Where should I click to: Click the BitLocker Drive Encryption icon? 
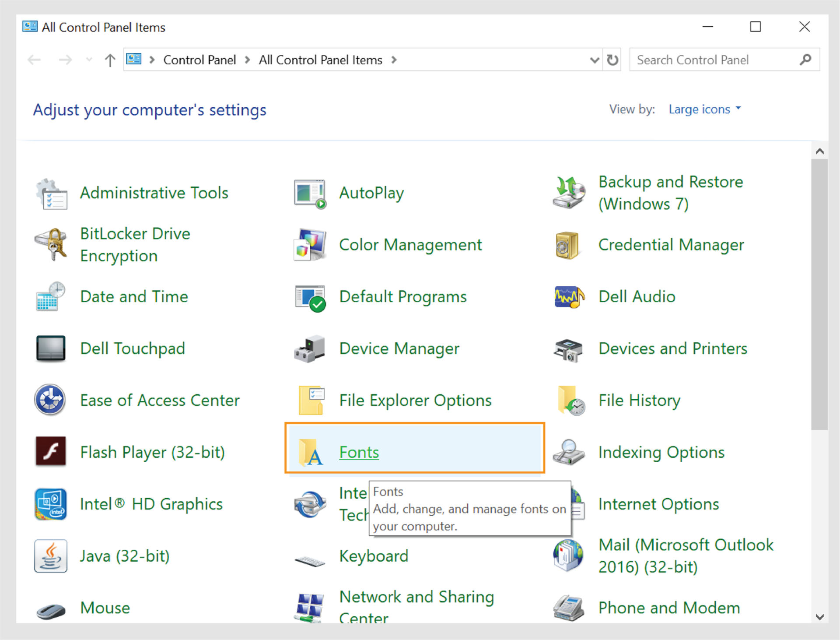[x=51, y=244]
